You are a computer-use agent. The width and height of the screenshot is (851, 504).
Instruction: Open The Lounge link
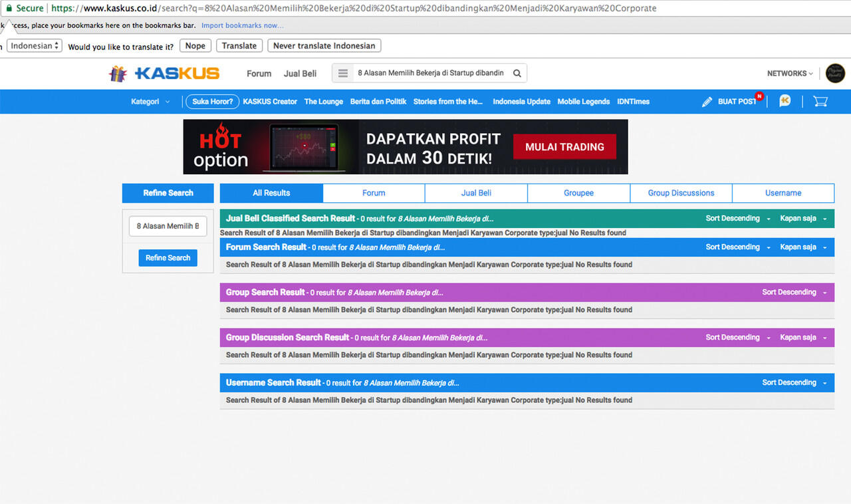324,102
